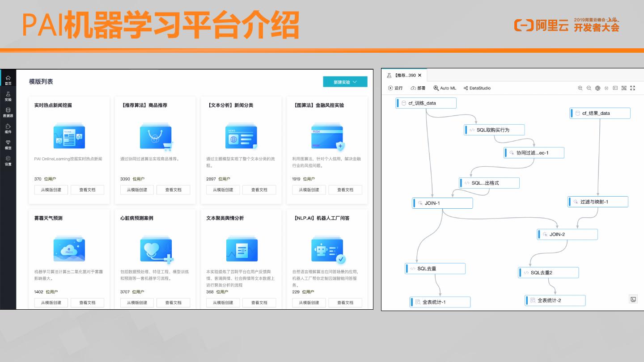This screenshot has height=362, width=644.
Task: Launch Auto ML from the canvas toolbar
Action: (445, 88)
